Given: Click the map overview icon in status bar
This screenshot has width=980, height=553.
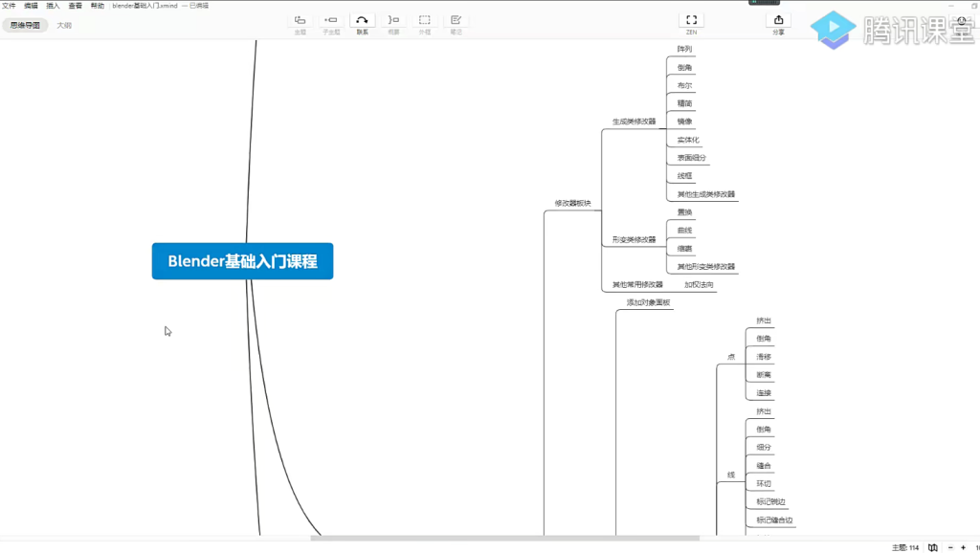Looking at the screenshot, I should pos(932,547).
